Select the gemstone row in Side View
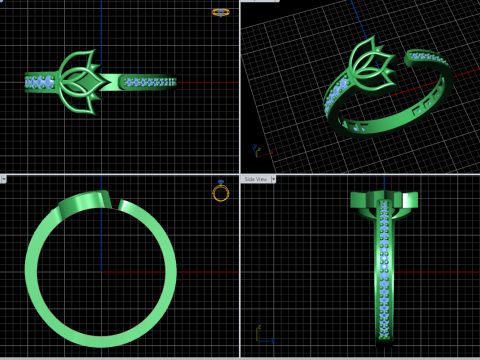480x360 pixels. click(384, 270)
